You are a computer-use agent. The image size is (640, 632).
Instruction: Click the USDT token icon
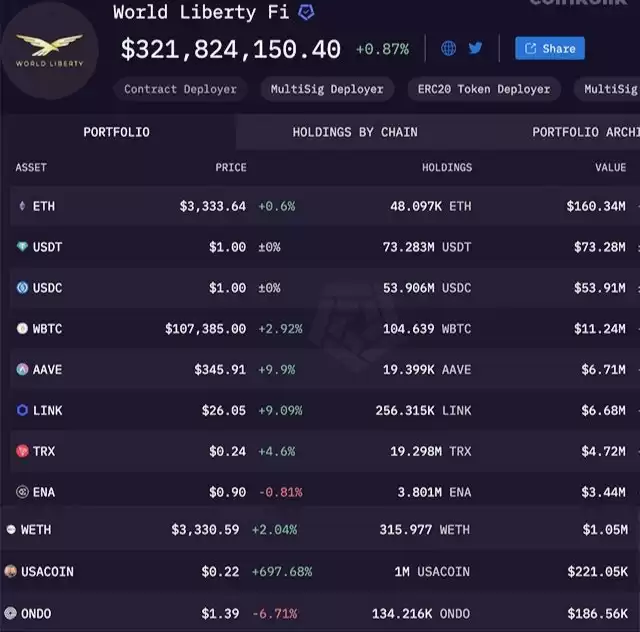(x=22, y=247)
